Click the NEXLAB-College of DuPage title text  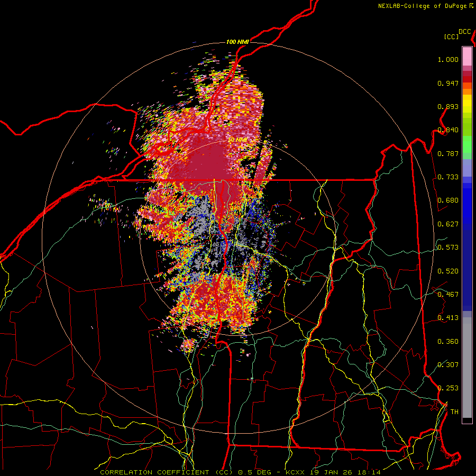(x=422, y=6)
